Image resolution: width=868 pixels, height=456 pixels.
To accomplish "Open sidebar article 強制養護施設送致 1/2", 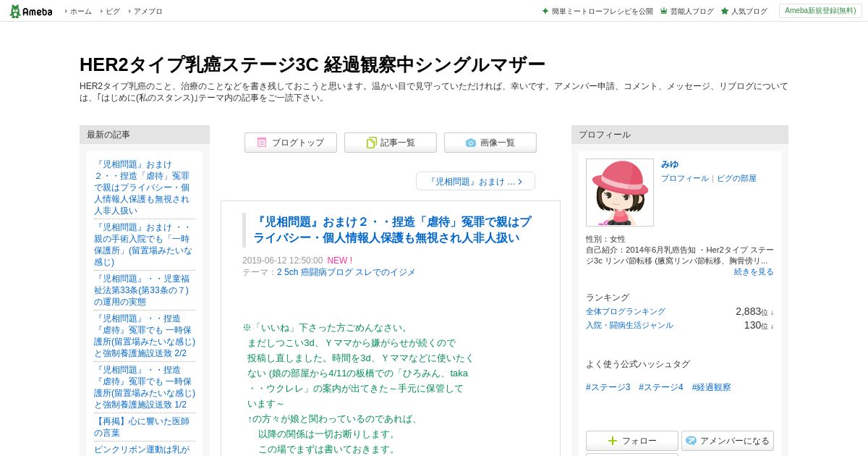I will (x=145, y=387).
